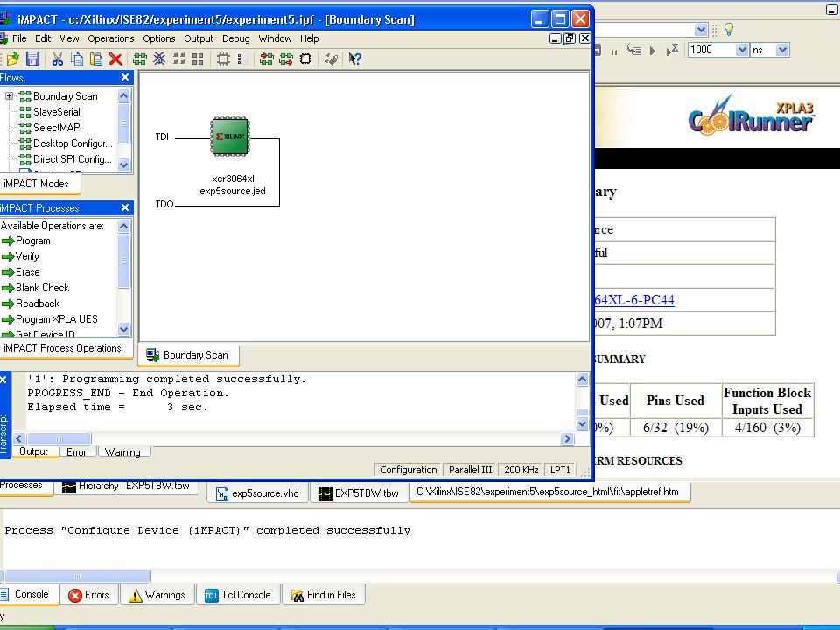This screenshot has height=630, width=840.
Task: Run the Blank Check operation
Action: (x=35, y=288)
